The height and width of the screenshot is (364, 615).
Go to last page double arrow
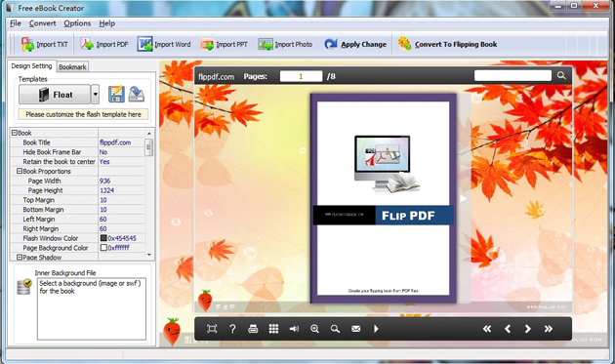pos(548,329)
